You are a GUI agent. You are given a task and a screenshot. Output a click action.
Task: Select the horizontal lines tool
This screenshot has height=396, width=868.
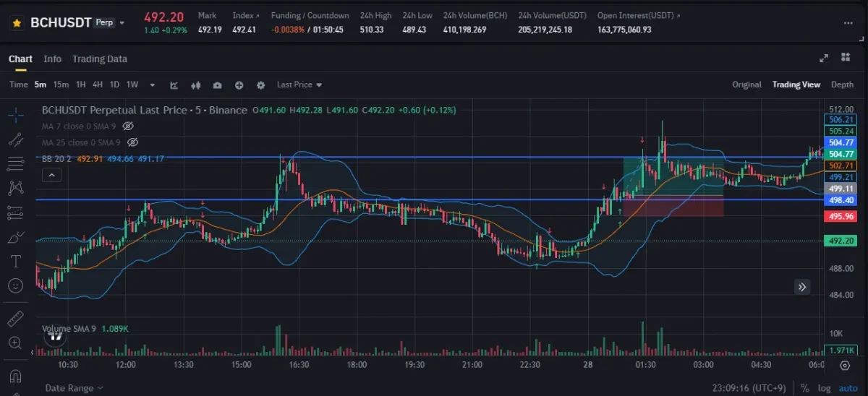tap(16, 163)
